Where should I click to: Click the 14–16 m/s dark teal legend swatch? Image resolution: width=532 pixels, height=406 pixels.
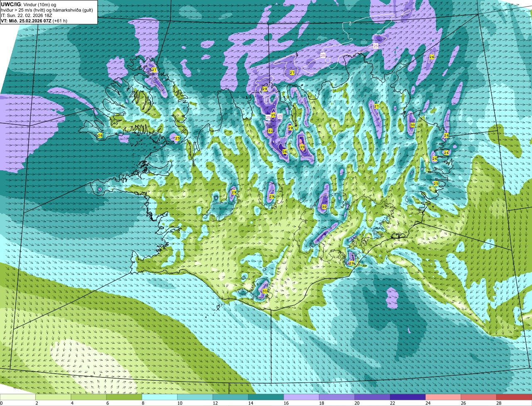tap(266, 397)
